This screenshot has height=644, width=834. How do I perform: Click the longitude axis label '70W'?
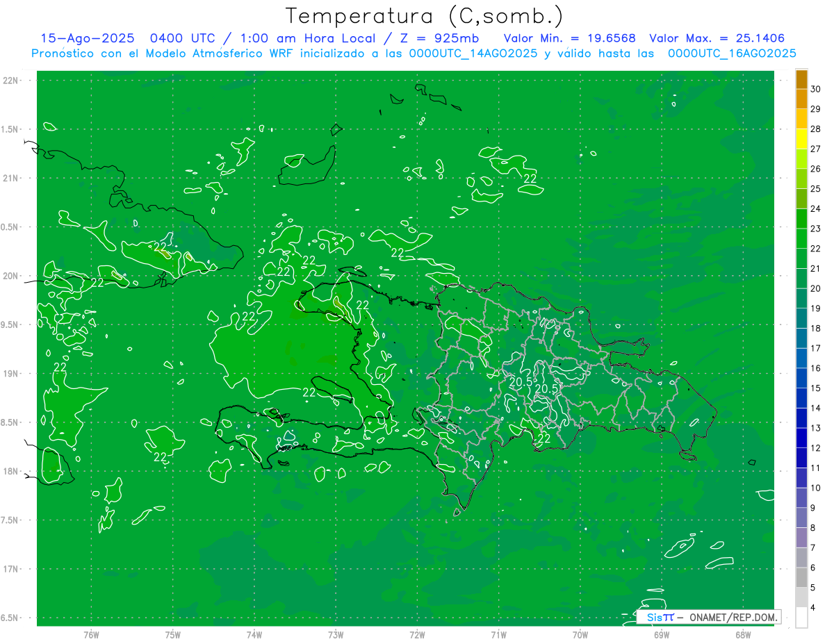[x=580, y=634]
